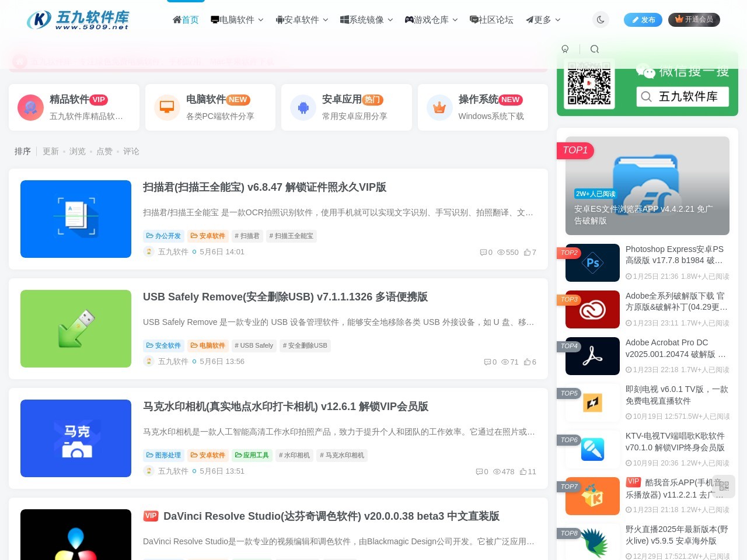
Task: Click like icon on USB Safely Remove post
Action: click(527, 362)
